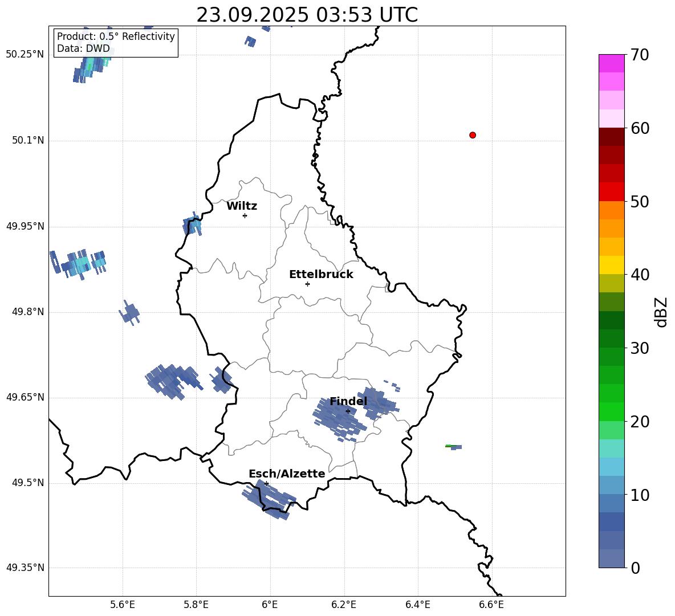Click the 5.8°E longitude label
Viewport: 675px width, 616px height.
click(196, 605)
